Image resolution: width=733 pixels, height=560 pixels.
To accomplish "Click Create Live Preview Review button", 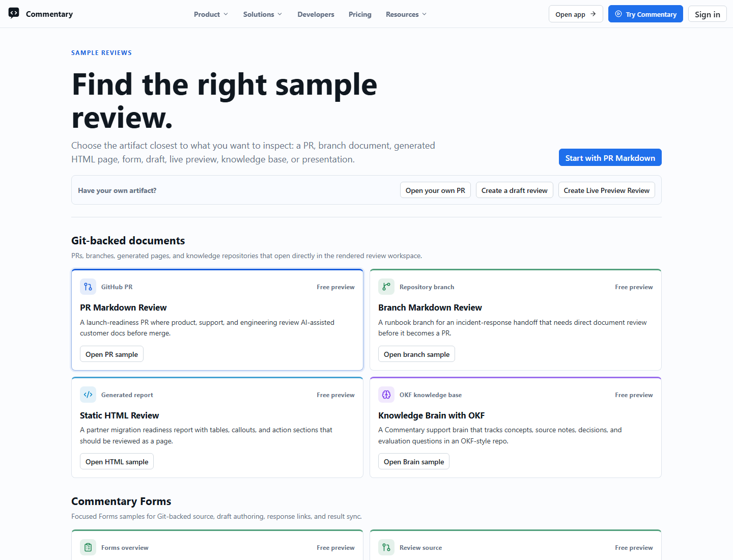I will coord(606,190).
